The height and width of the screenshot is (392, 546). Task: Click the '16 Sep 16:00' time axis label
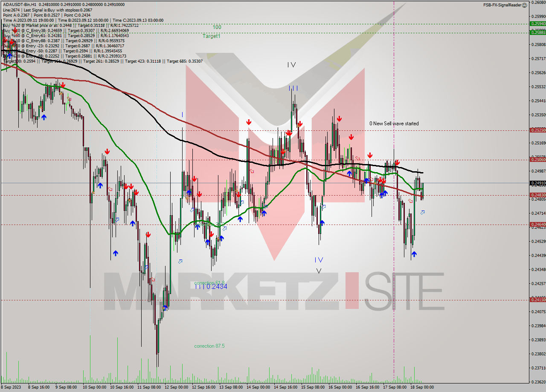(367, 387)
